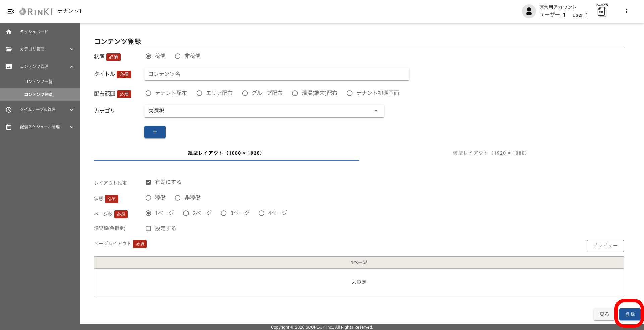Open コンテンツ一覧 in the sidebar
Viewport: 644px width, 330px height.
pyautogui.click(x=38, y=81)
